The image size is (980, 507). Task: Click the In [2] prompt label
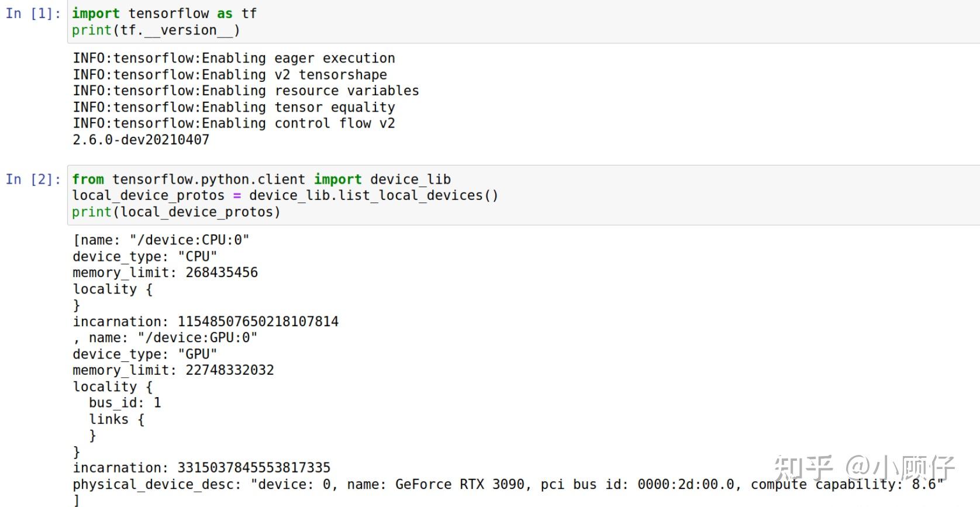33,180
